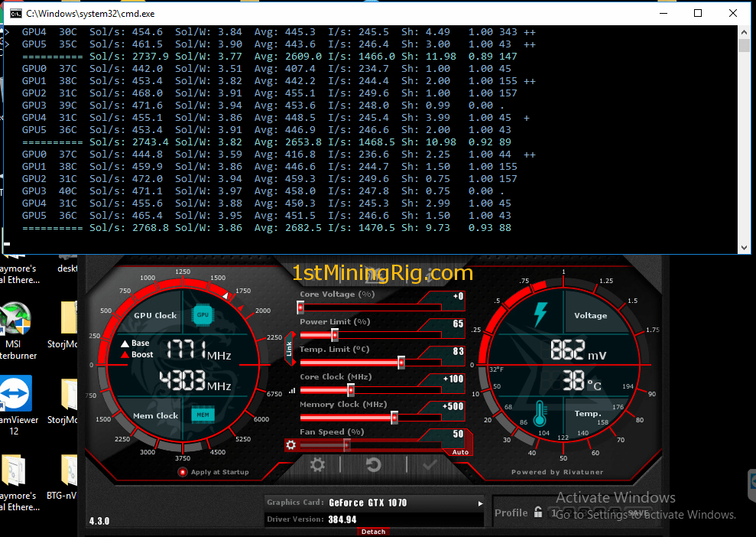Expand the Graphics Card selector arrow

tap(480, 503)
